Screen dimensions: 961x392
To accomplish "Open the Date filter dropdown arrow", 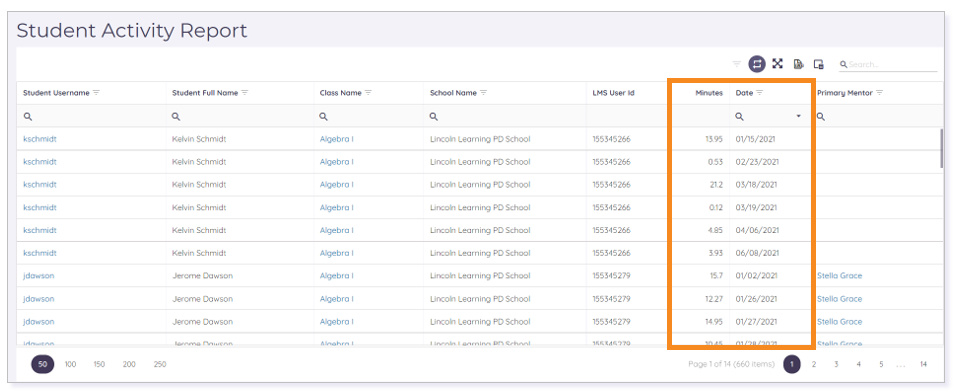I will [799, 116].
